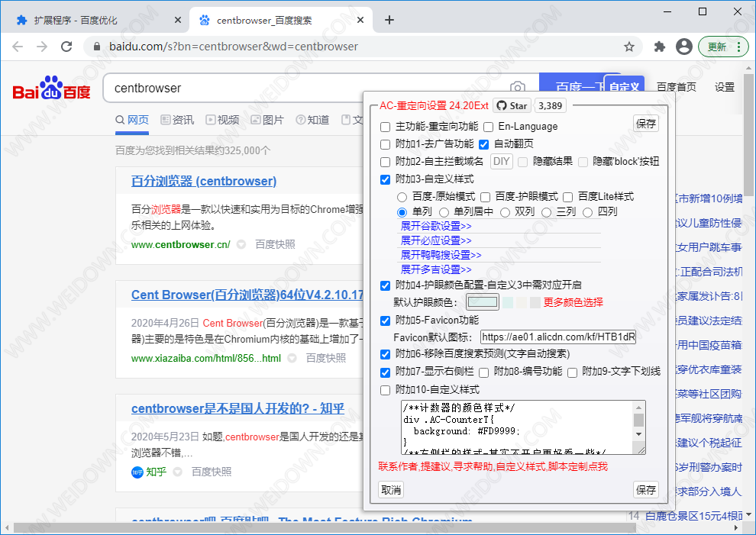Click the DIY button
Screen dimensions: 756x535
[502, 162]
